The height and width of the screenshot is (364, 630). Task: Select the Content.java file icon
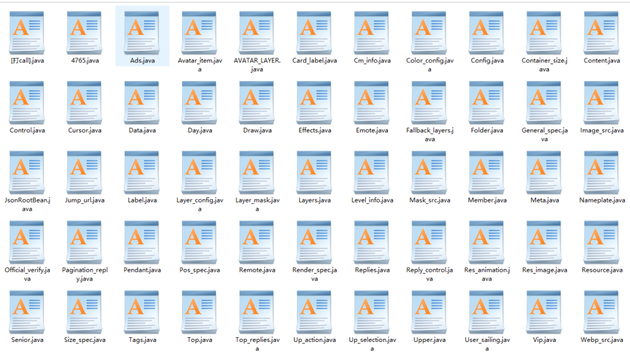(x=601, y=33)
